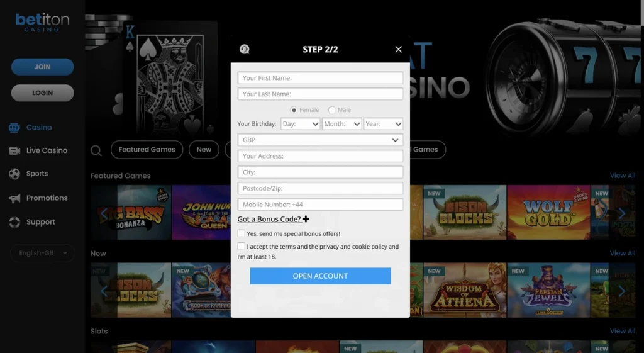
Task: Open the Wisdom of Athena game thumbnail
Action: coord(465,291)
